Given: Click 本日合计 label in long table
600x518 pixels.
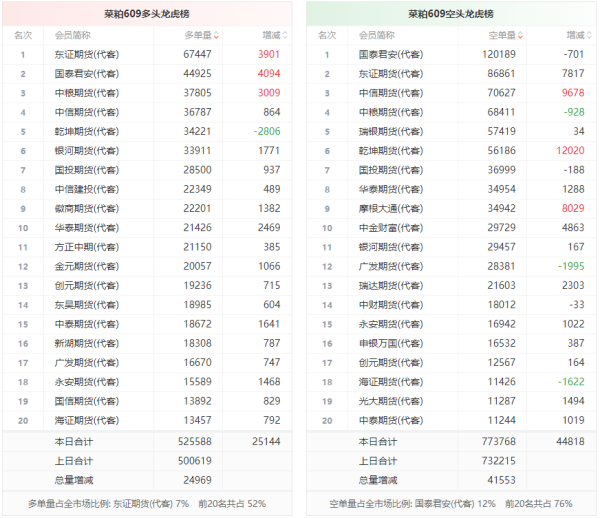Looking at the screenshot, I should tap(73, 442).
